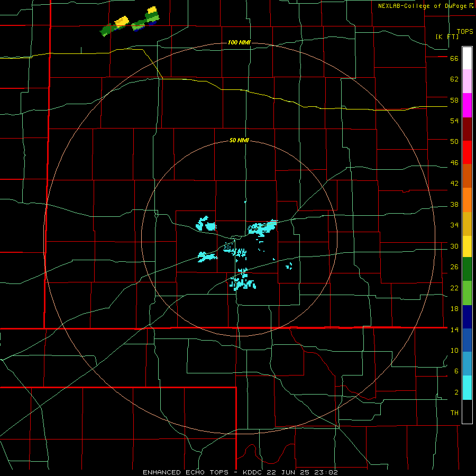Viewport: 476px width, 476px height.
Task: Click the 38 legend value
Action: pos(454,205)
